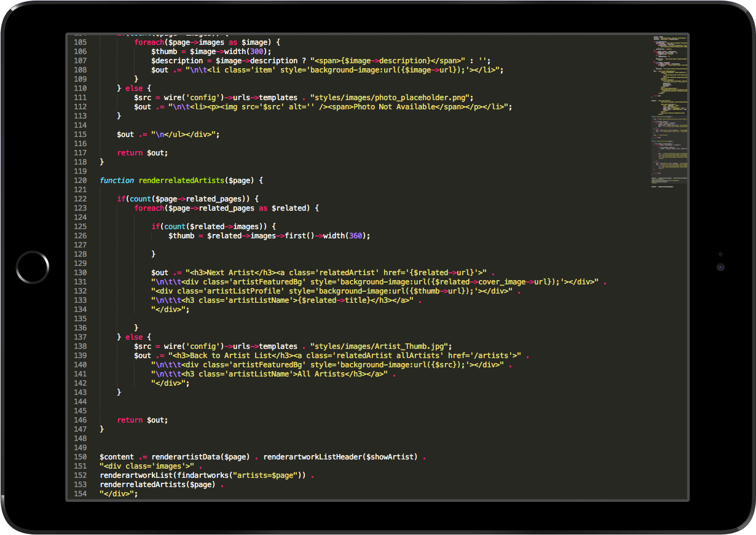This screenshot has width=756, height=535.
Task: Click 'renderartworkListHeader($showArtist)' call
Action: click(x=341, y=457)
